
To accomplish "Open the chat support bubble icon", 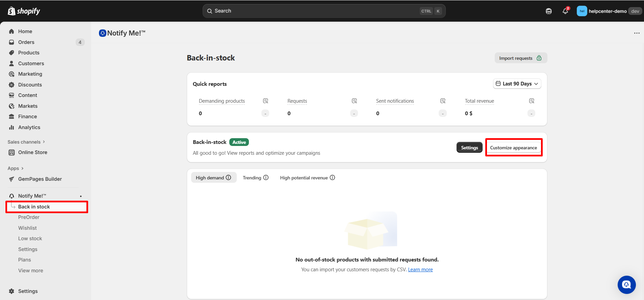I will pyautogui.click(x=626, y=285).
